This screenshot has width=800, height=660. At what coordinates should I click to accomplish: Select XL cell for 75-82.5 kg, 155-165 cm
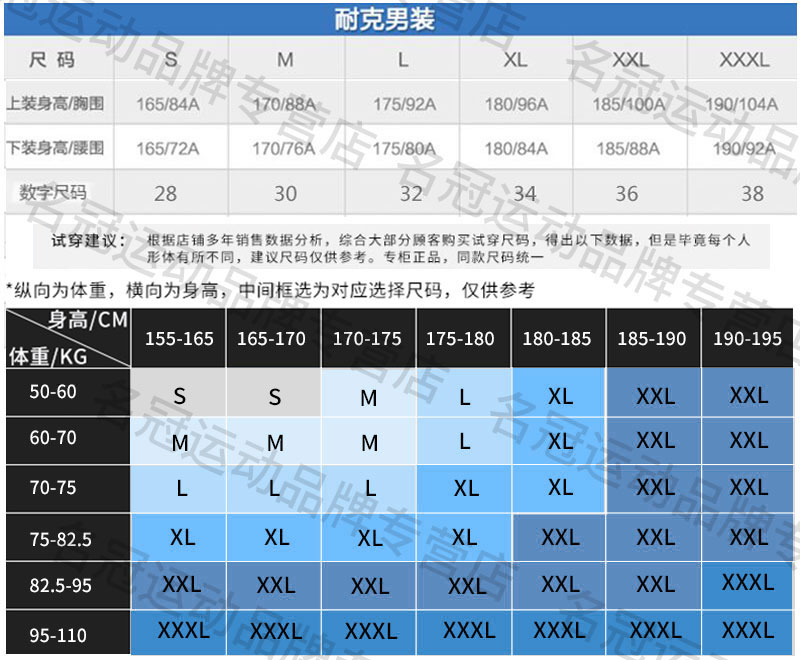tap(179, 538)
